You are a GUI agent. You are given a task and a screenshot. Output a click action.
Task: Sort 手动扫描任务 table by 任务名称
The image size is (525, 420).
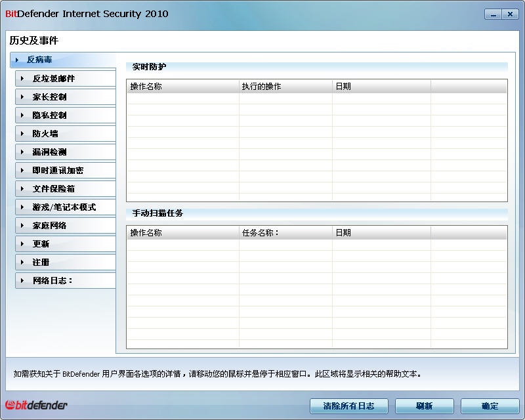(x=285, y=233)
